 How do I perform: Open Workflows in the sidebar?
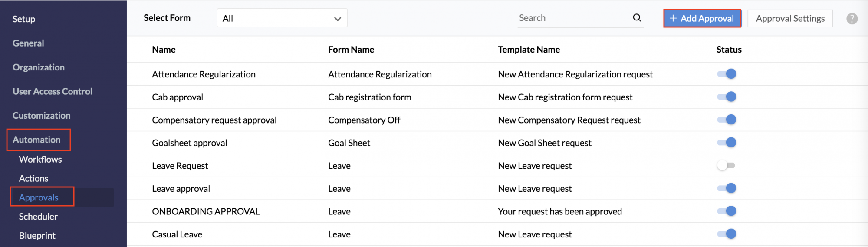[40, 160]
